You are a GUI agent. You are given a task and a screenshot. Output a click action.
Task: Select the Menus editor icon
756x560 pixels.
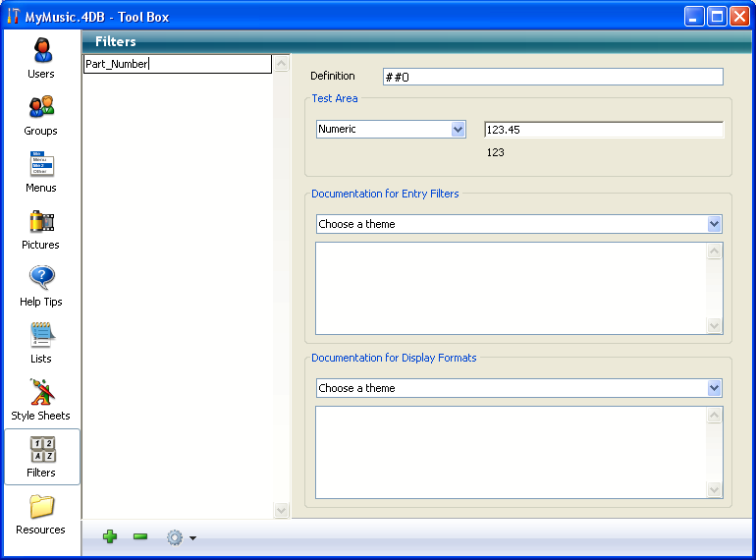(40, 171)
